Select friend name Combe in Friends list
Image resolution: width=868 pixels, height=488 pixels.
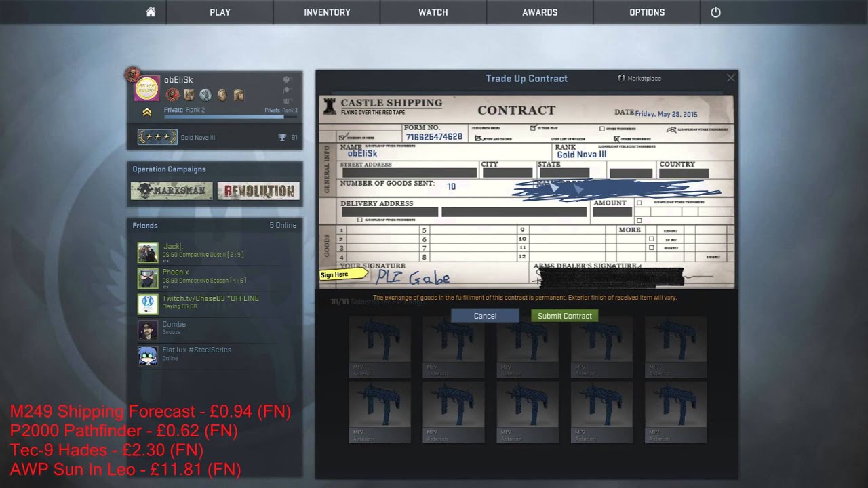tap(174, 324)
